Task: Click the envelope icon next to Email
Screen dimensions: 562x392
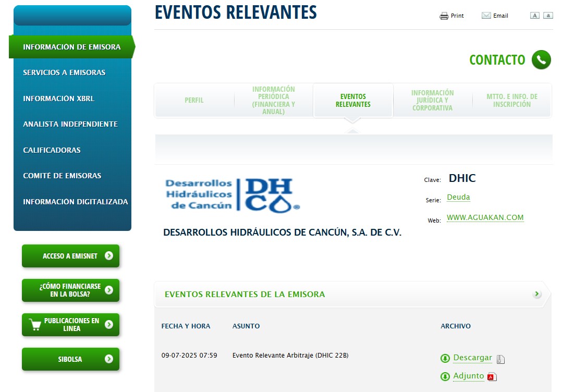Action: click(x=486, y=16)
